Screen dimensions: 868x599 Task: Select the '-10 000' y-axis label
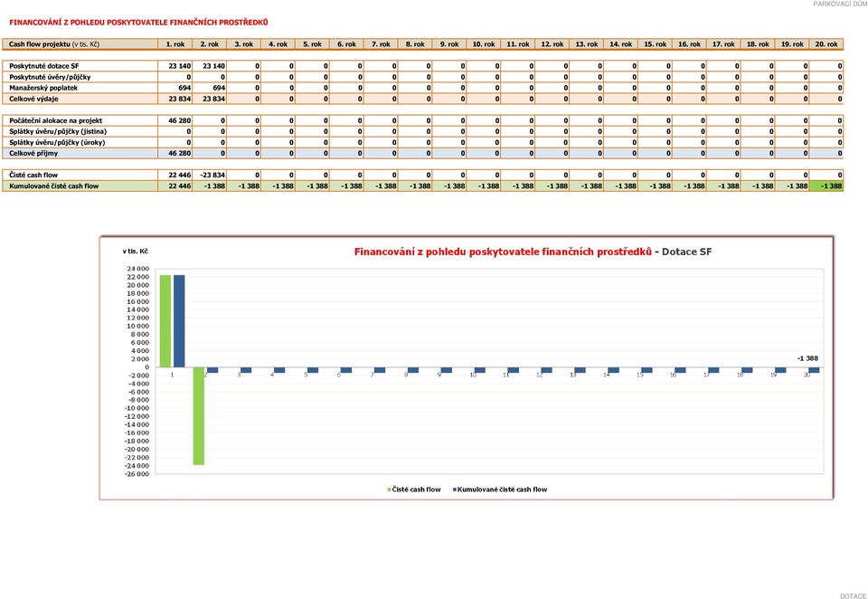pyautogui.click(x=137, y=408)
